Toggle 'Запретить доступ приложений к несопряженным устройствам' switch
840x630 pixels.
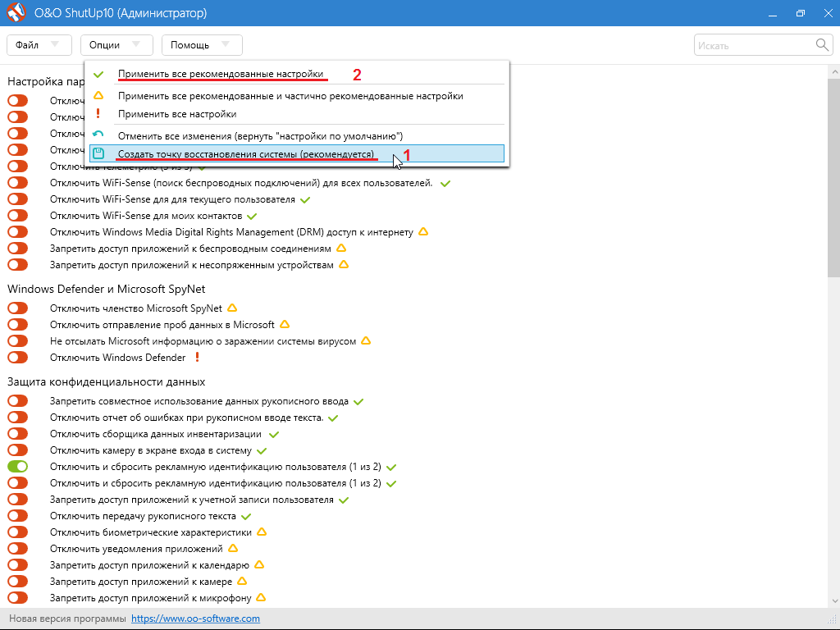pyautogui.click(x=18, y=265)
